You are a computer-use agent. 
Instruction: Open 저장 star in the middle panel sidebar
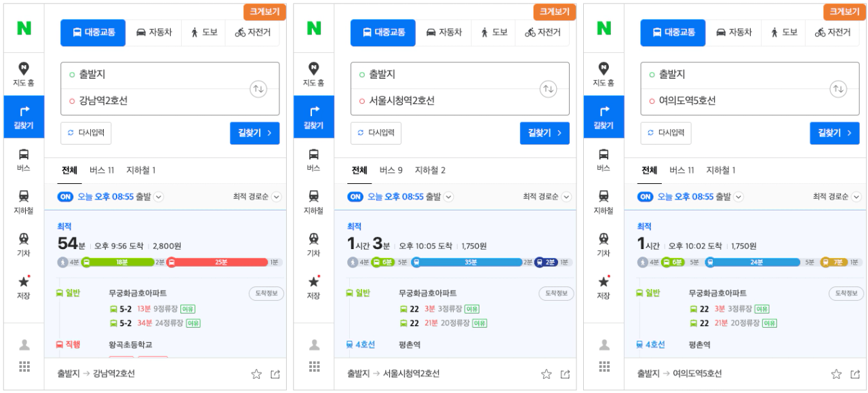pyautogui.click(x=313, y=288)
